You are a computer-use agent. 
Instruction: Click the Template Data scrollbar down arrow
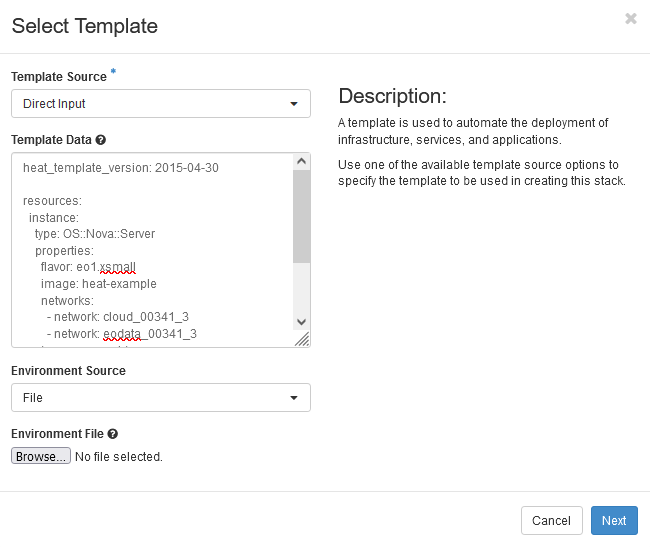(301, 321)
